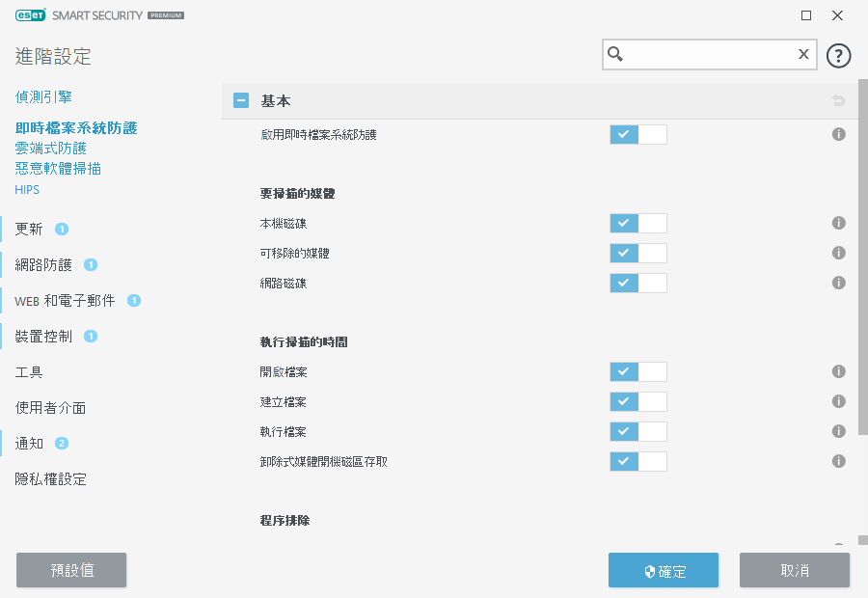Select 隱私權設定 in the sidebar
Screen dimensions: 868x598
point(51,478)
